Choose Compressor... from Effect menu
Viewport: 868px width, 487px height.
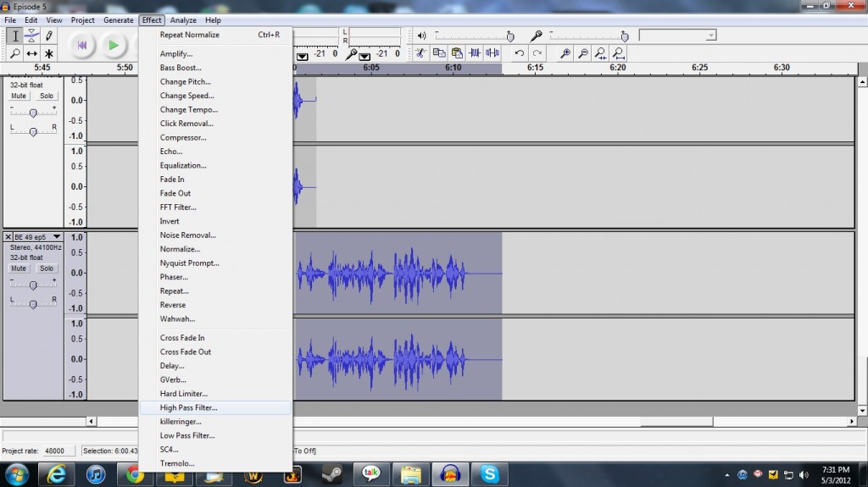215,137
